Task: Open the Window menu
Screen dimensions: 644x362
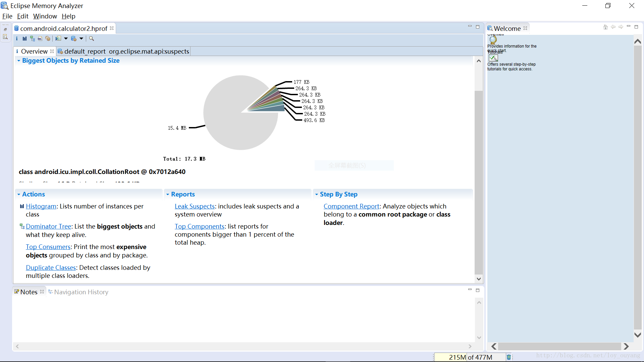Action: 45,16
